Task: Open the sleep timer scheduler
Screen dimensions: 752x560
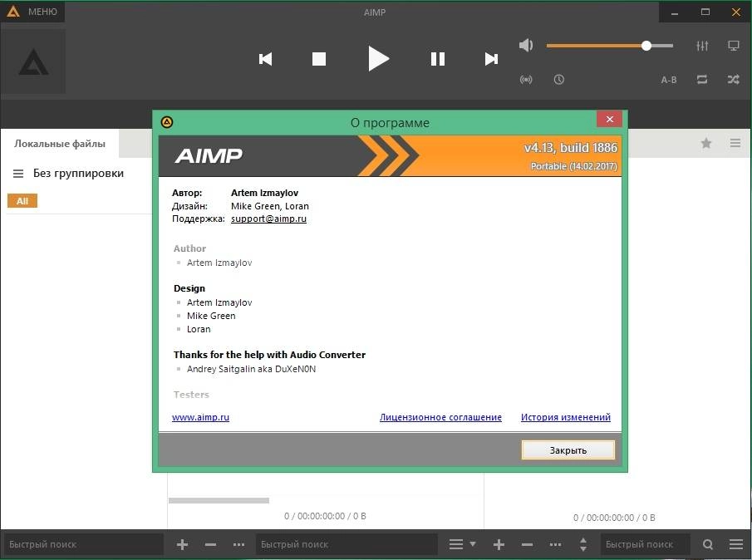Action: (558, 80)
